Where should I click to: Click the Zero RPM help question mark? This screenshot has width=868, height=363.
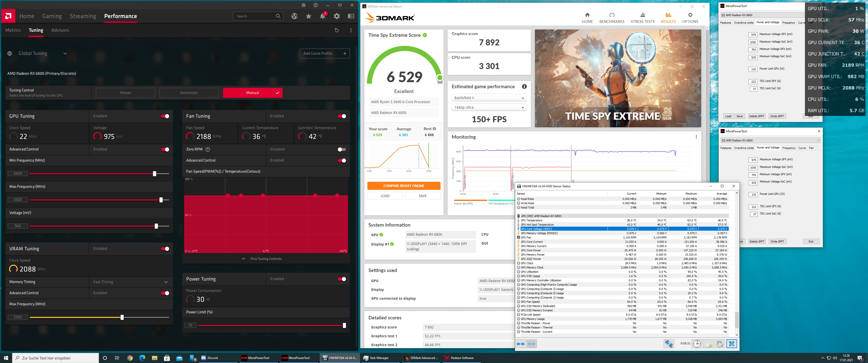pos(208,149)
